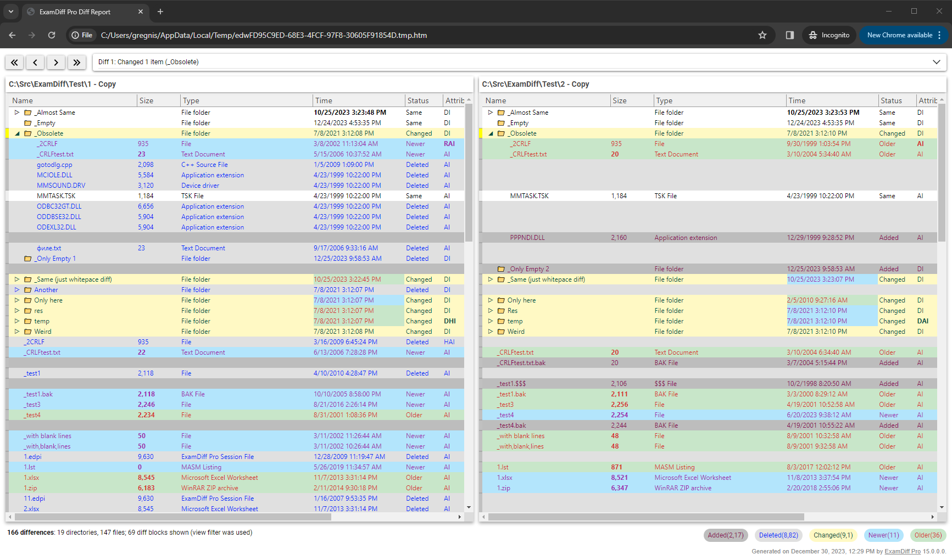Expand _Same (just whitepace diff) left pane
The image size is (952, 560).
point(17,279)
